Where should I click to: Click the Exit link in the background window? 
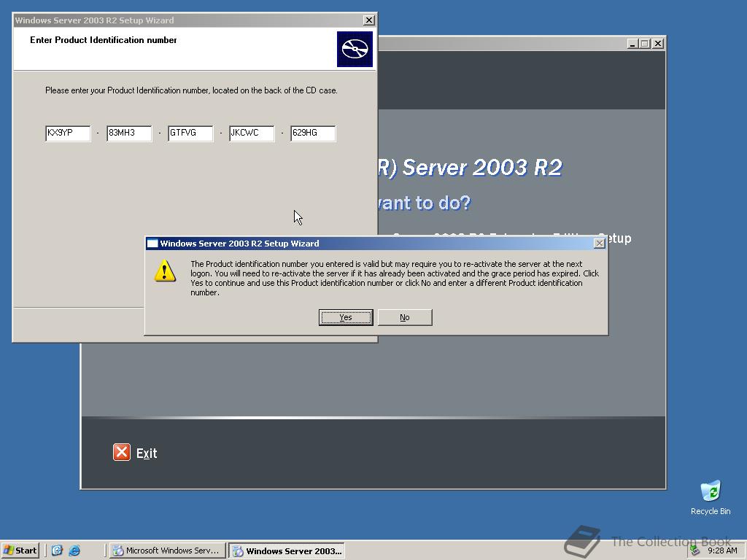click(x=146, y=454)
